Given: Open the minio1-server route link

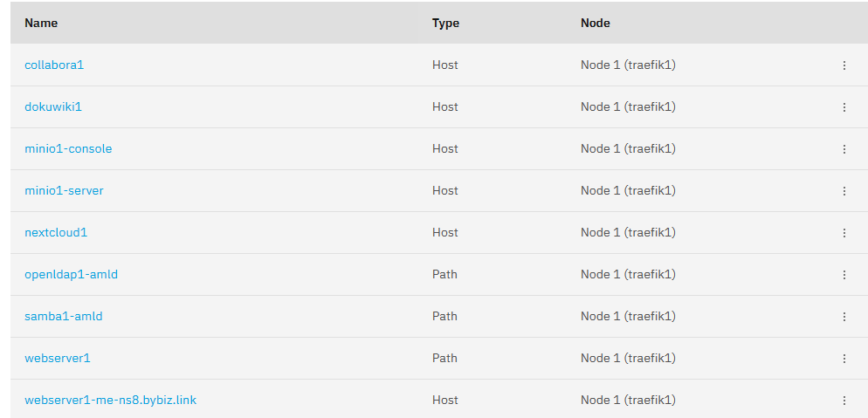Looking at the screenshot, I should point(64,190).
